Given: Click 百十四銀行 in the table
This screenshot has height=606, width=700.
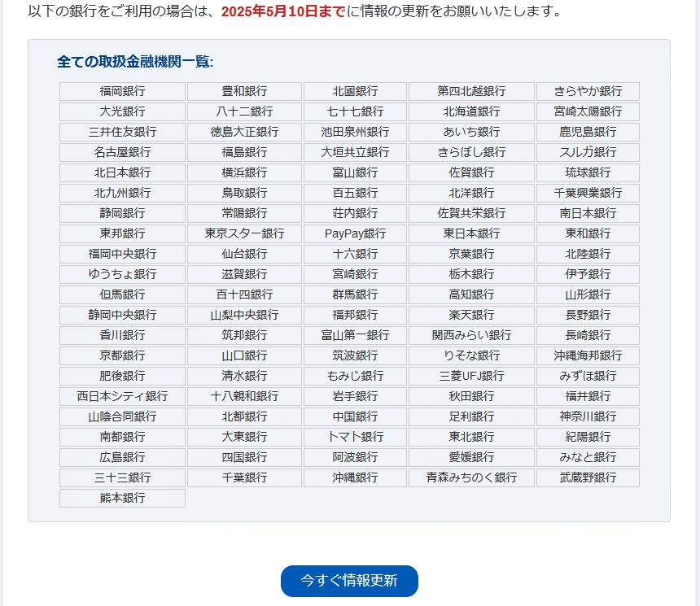Looking at the screenshot, I should coord(244,295).
